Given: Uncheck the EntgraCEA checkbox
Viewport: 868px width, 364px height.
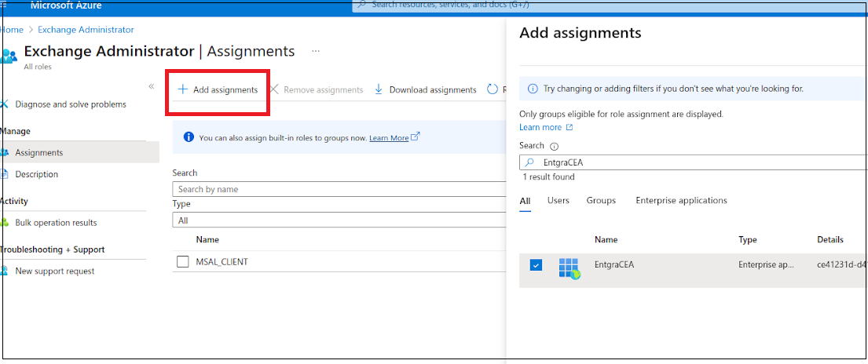Looking at the screenshot, I should pos(536,265).
